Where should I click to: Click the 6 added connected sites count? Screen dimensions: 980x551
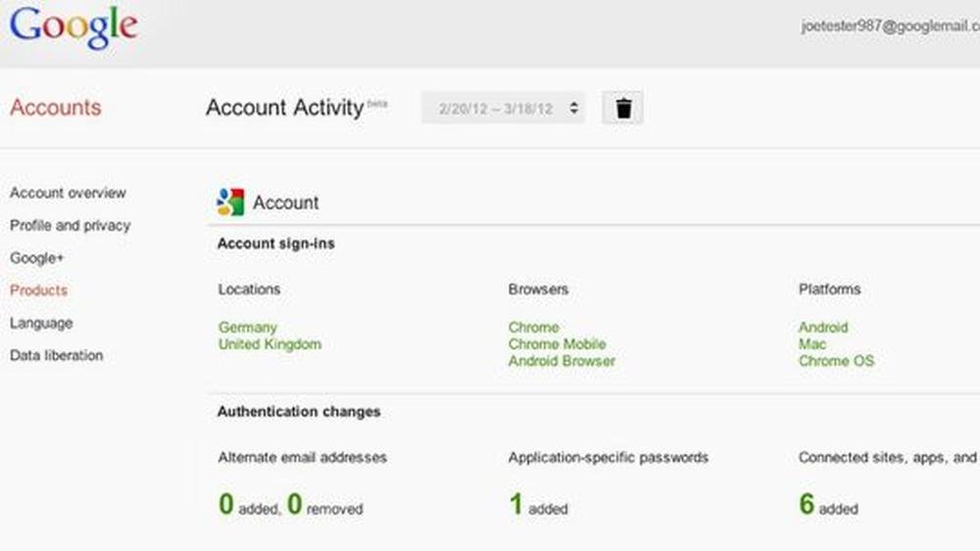pos(828,504)
